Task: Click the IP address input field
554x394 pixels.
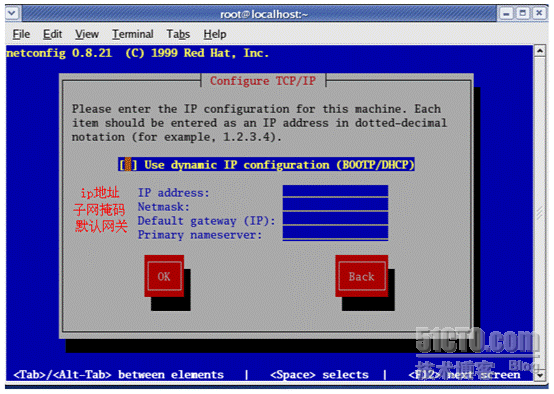Action: (x=335, y=191)
